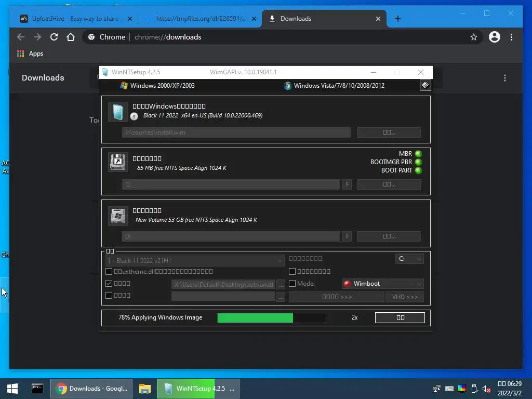532x399 pixels.
Task: Open the Wimboot mode dropdown
Action: coord(383,284)
